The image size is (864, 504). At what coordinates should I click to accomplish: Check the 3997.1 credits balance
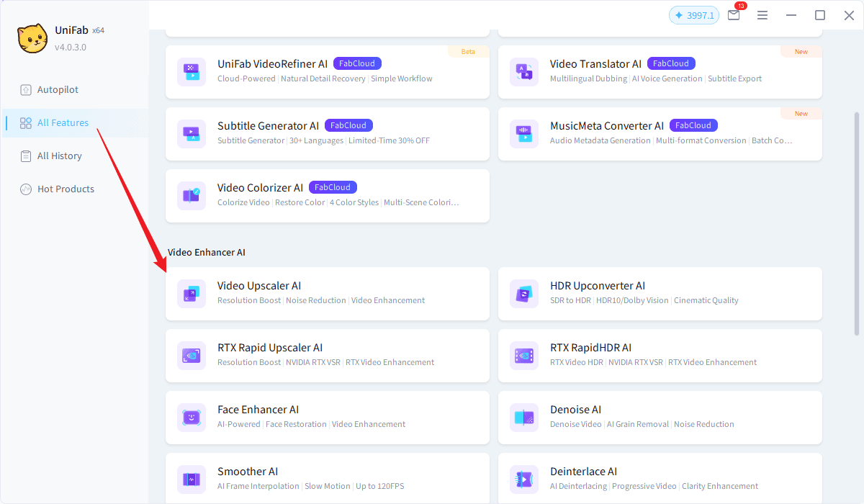pyautogui.click(x=694, y=15)
